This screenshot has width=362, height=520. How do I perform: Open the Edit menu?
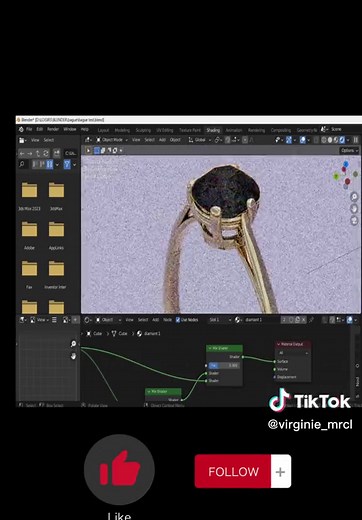(40, 129)
